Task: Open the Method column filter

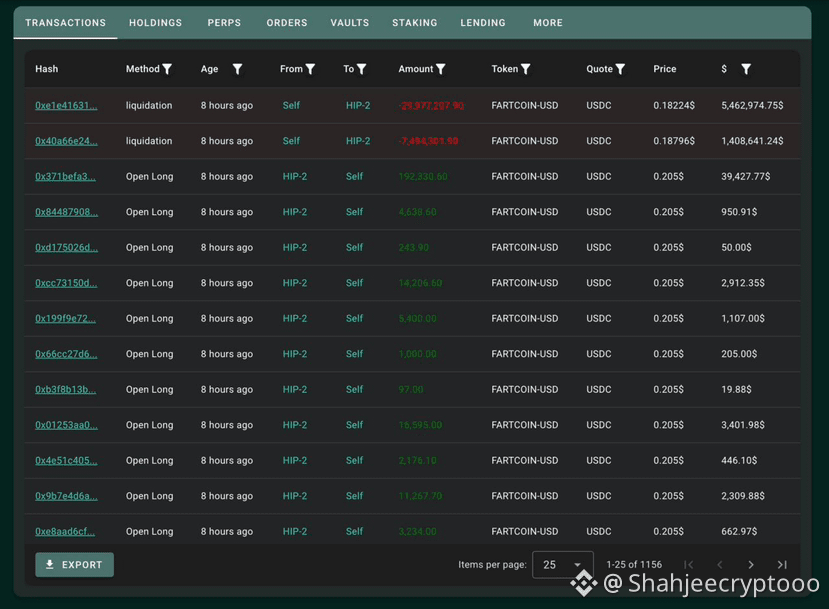Action: 167,69
